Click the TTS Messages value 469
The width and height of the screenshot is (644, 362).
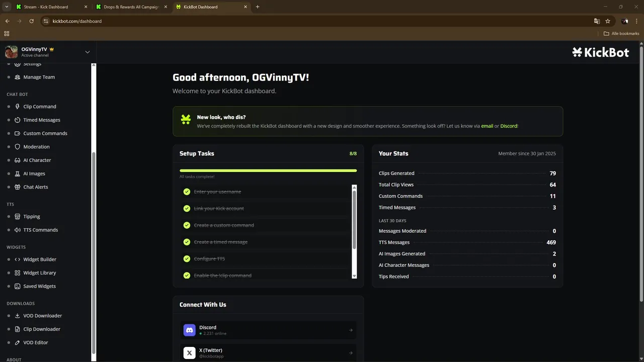tap(551, 242)
